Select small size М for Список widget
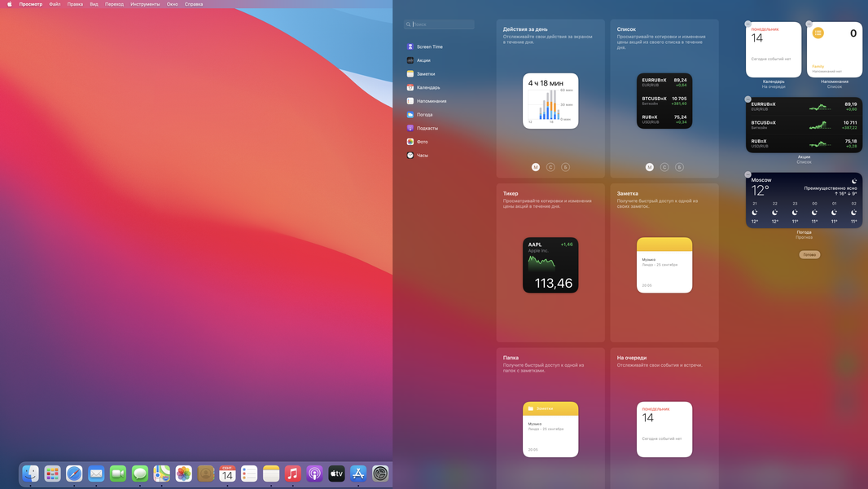Viewport: 868px width, 489px height. 649,167
